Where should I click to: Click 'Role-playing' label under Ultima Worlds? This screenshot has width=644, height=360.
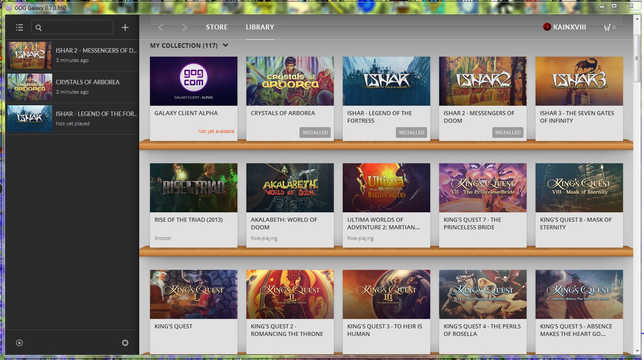360,238
